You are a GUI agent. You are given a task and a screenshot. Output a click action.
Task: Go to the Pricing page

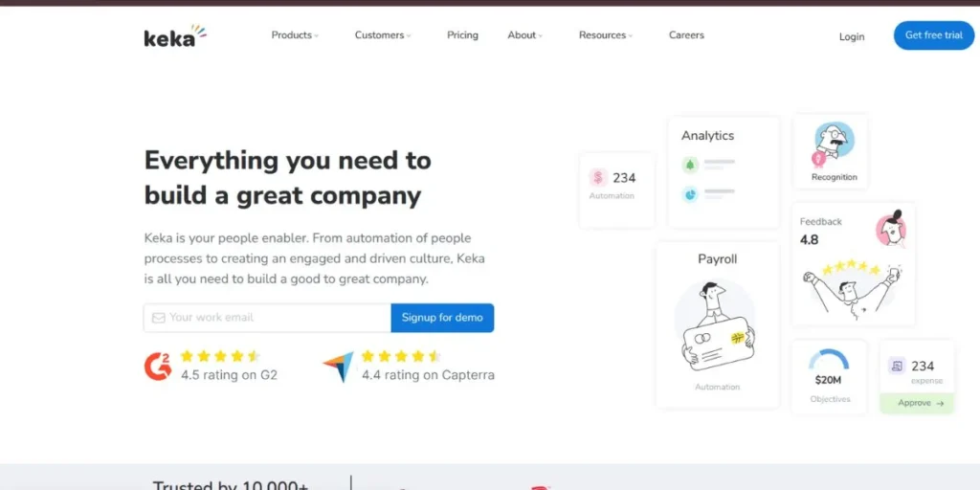click(462, 35)
